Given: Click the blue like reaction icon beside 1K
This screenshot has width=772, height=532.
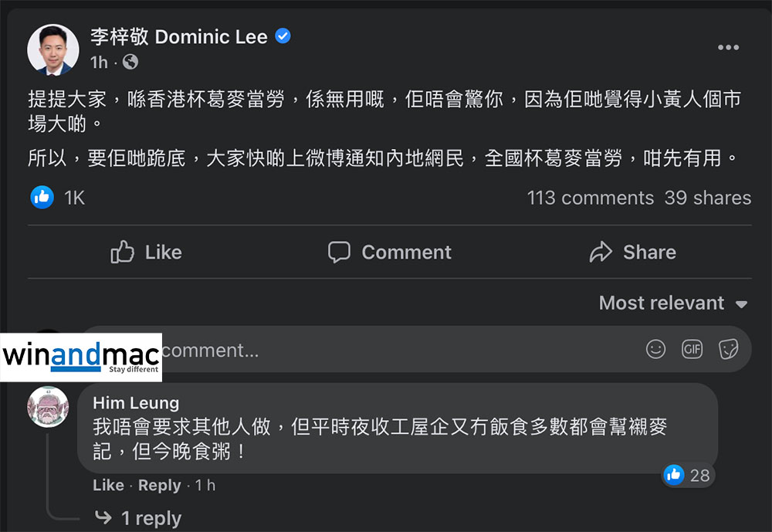Looking at the screenshot, I should tap(42, 198).
